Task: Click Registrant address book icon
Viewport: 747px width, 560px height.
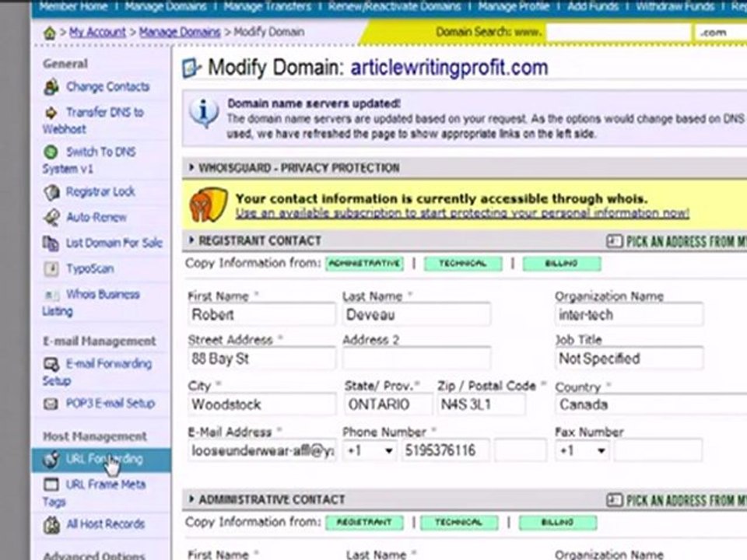Action: pos(614,241)
